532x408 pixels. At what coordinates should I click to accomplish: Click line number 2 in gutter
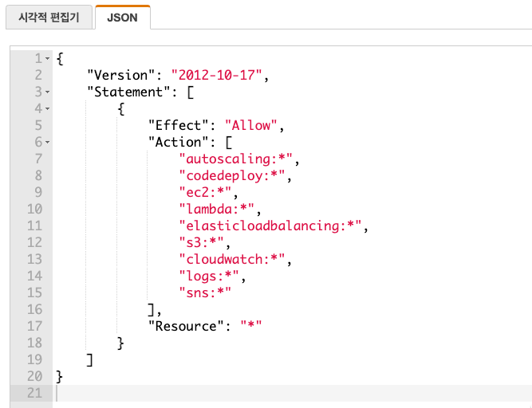tap(38, 75)
